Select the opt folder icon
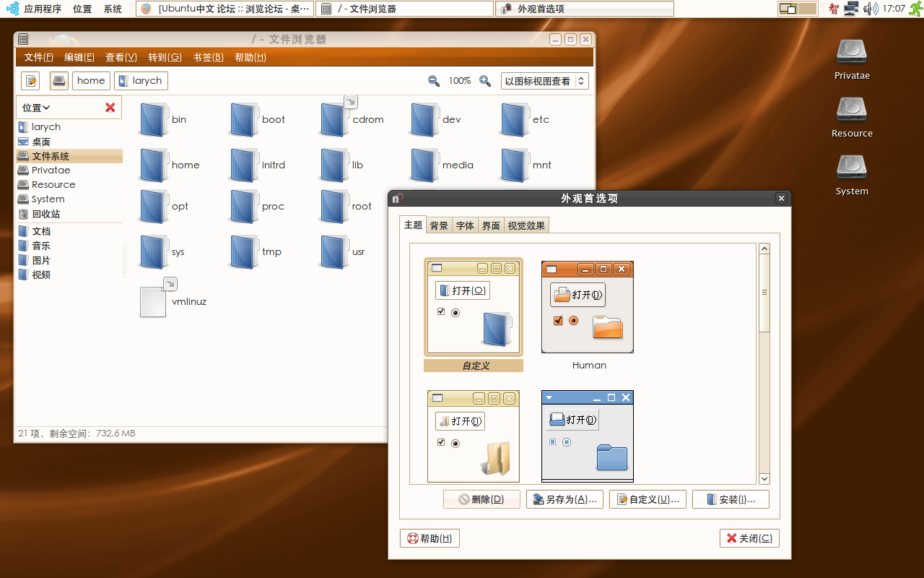Viewport: 924px width, 578px height. (x=152, y=207)
